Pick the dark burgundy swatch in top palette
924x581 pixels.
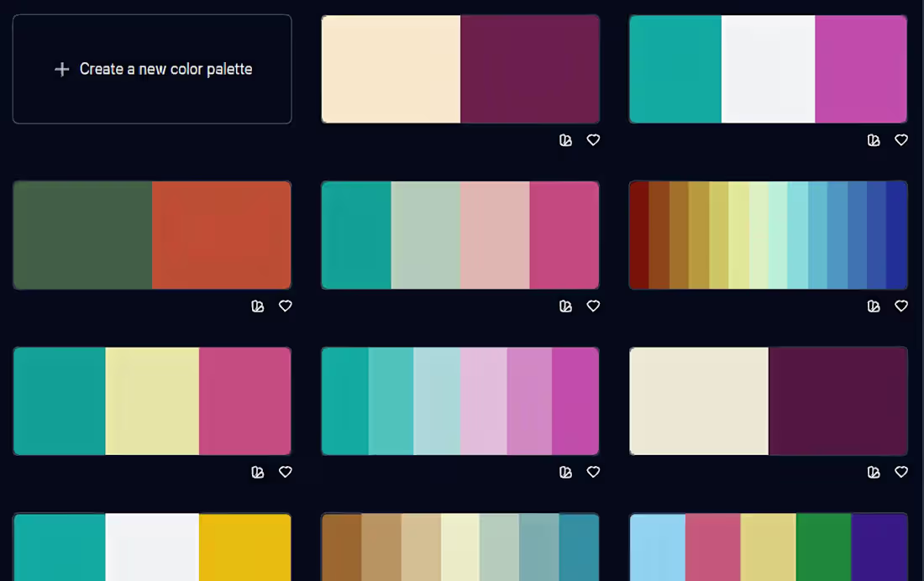[530, 69]
